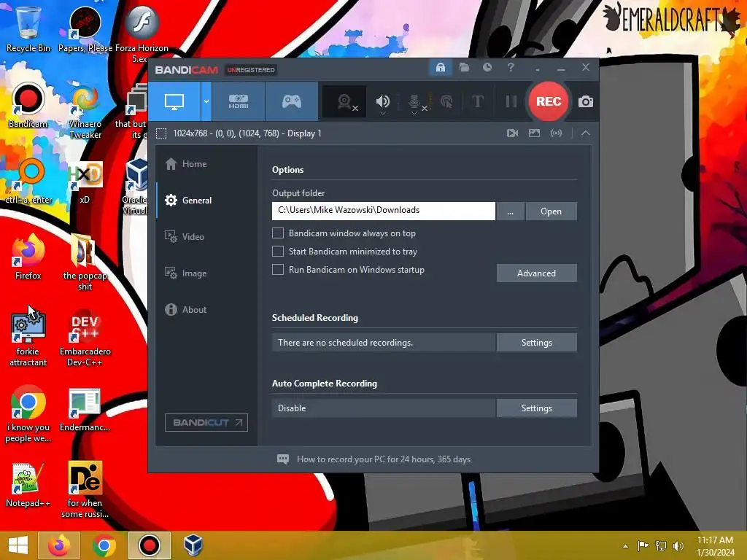Select the Papers, Please desktop icon
Screen dimensions: 747x560
(85, 30)
